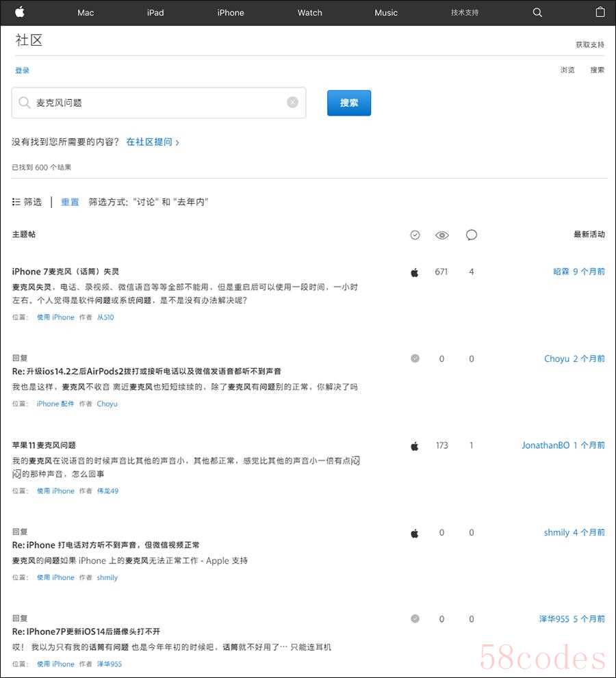616x678 pixels.
Task: Click the 最新活动 column header
Action: tap(589, 235)
